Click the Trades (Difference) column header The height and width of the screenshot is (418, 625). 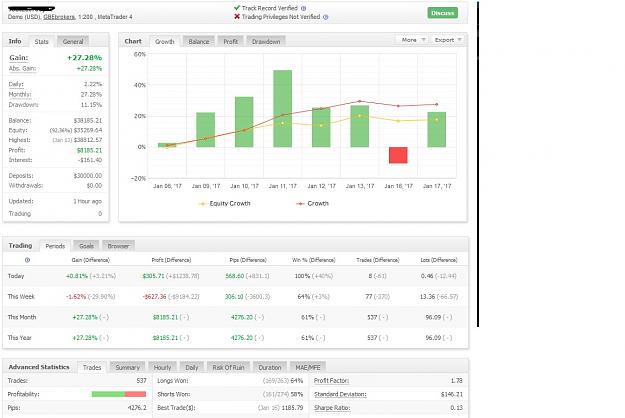tap(377, 260)
